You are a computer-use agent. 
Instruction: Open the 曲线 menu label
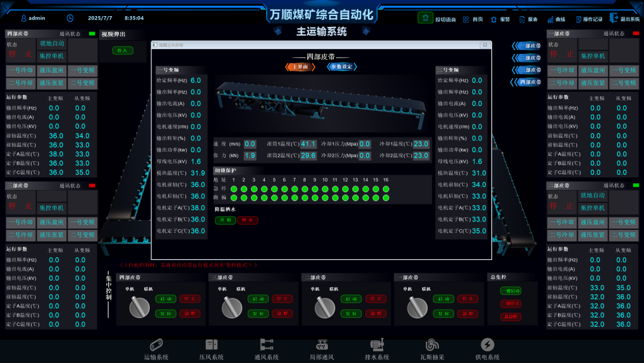pos(561,19)
